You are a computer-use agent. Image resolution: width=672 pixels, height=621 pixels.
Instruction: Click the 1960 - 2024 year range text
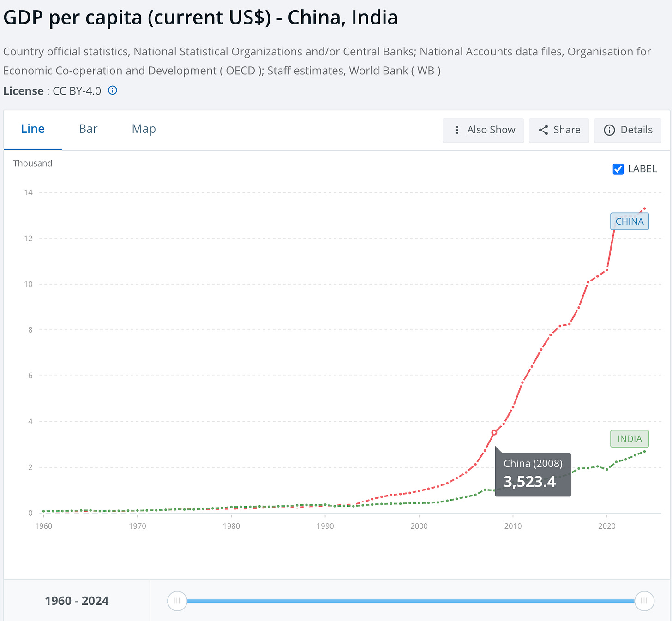click(77, 601)
